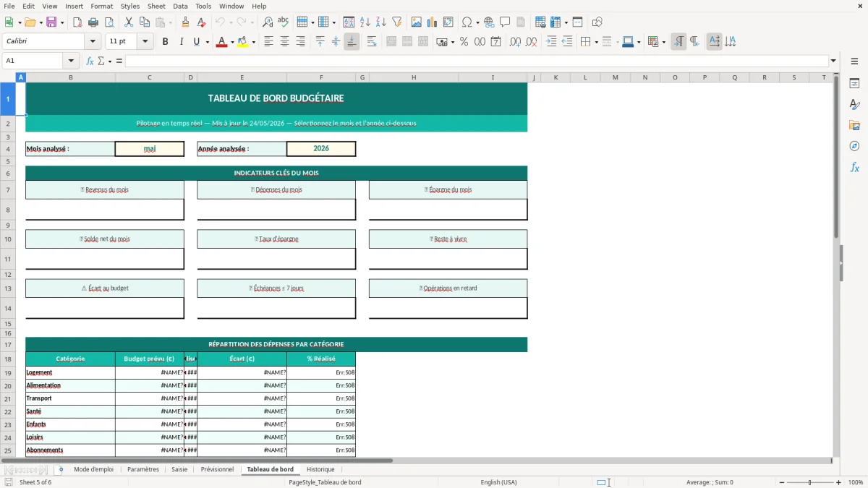The image size is (868, 488).
Task: Insert an image
Action: pos(417,22)
